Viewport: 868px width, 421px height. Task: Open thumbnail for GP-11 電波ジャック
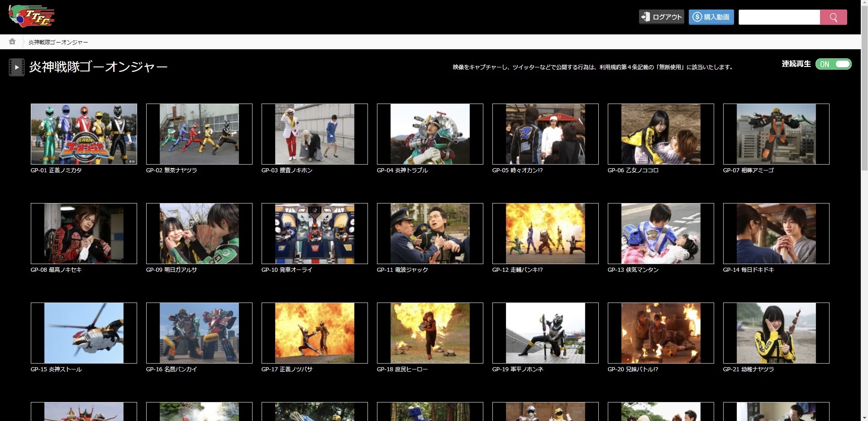430,233
